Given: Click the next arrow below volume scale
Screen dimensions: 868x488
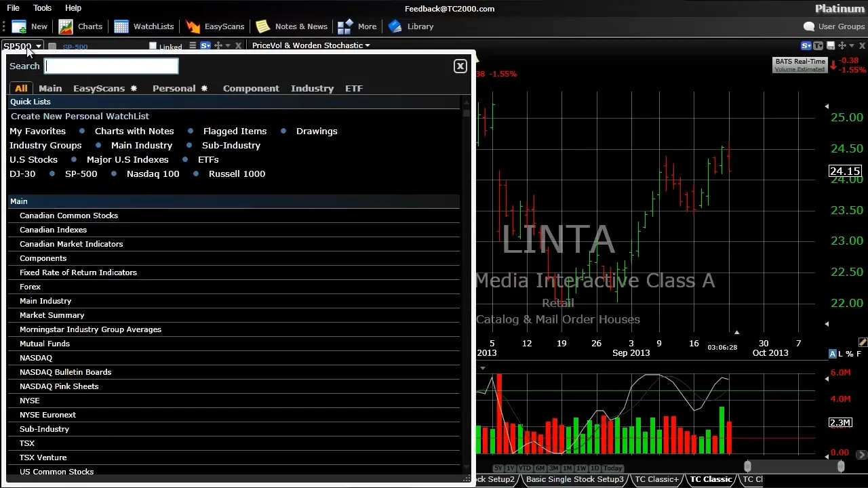Looking at the screenshot, I should (x=863, y=454).
